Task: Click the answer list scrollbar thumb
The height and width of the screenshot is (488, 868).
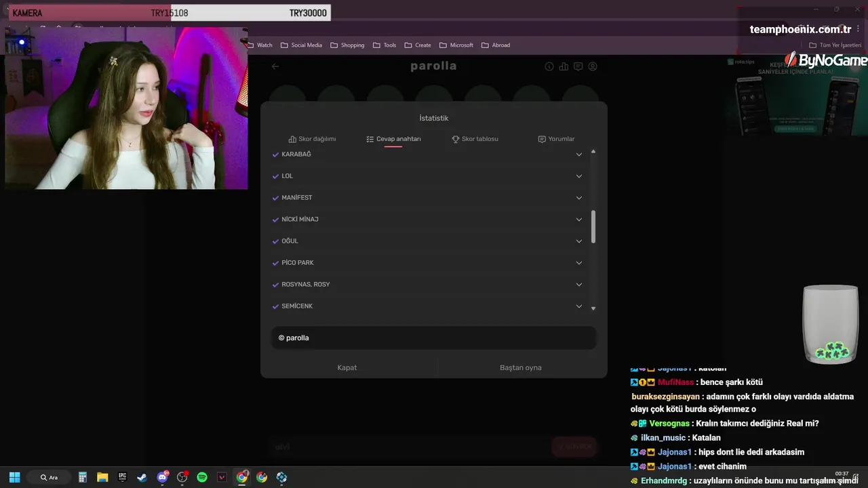Action: click(x=593, y=227)
